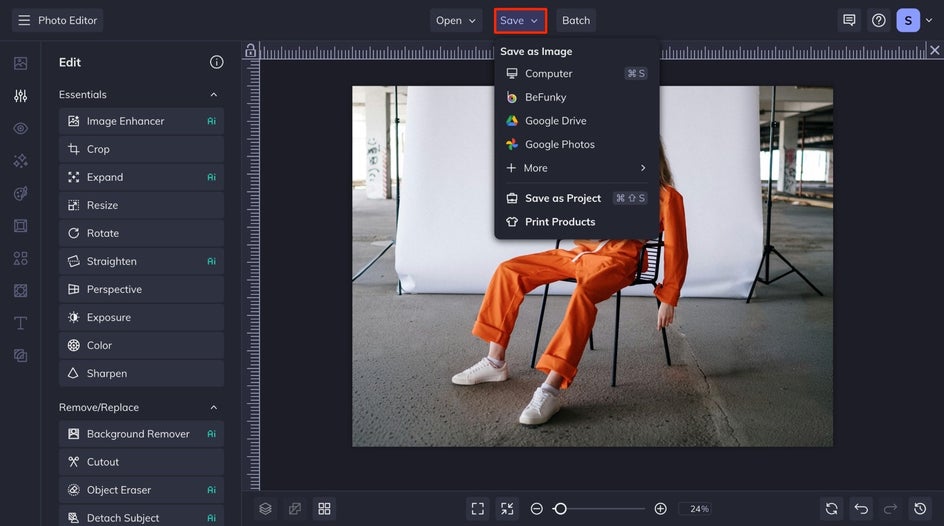Open the help question mark icon
This screenshot has height=526, width=944.
pos(879,20)
